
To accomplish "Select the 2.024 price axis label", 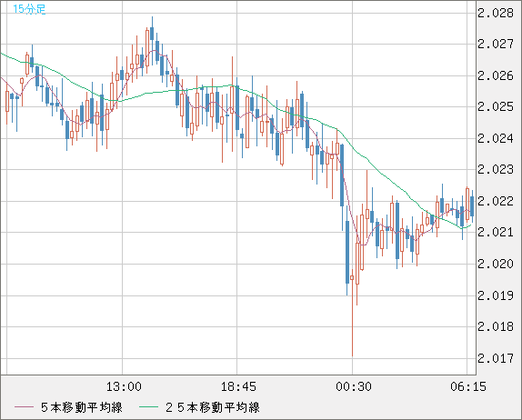I will click(496, 138).
